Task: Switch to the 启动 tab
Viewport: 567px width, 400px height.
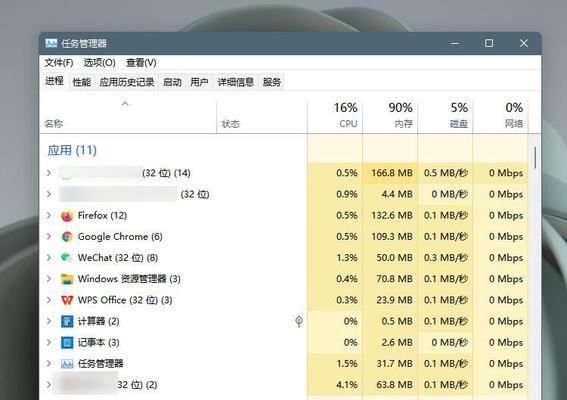Action: tap(172, 82)
